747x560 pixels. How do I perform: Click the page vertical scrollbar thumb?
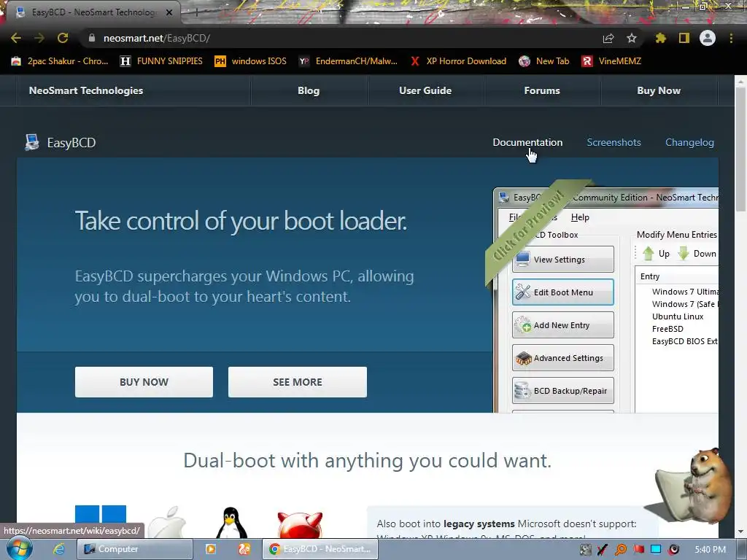[x=741, y=149]
